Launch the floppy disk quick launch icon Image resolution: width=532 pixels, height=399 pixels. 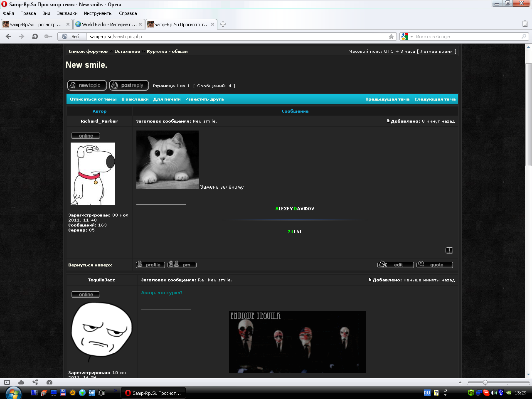63,392
